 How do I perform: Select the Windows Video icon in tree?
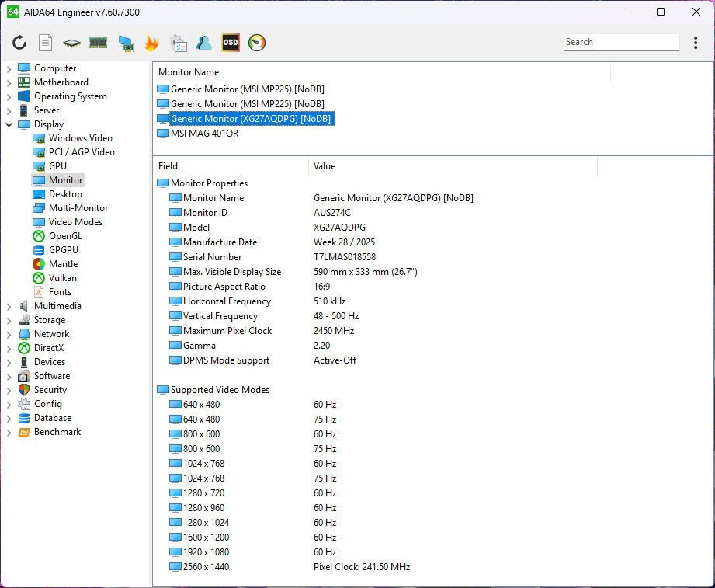(39, 138)
